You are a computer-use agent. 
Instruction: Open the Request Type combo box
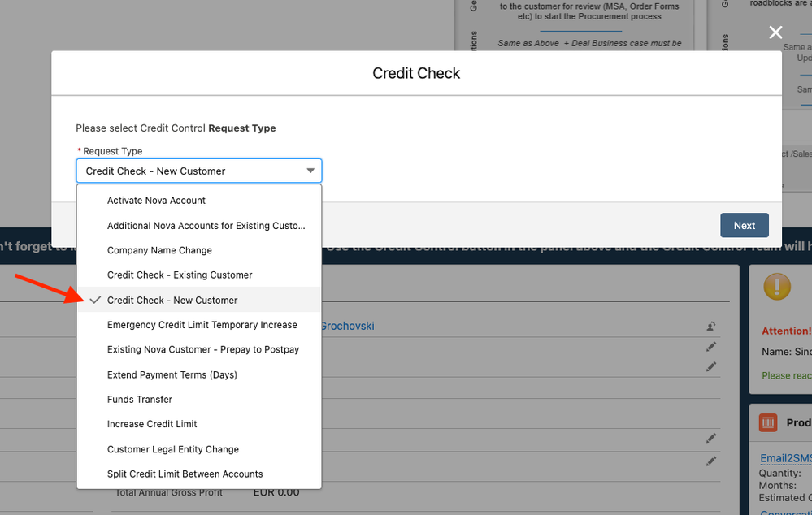(x=199, y=171)
